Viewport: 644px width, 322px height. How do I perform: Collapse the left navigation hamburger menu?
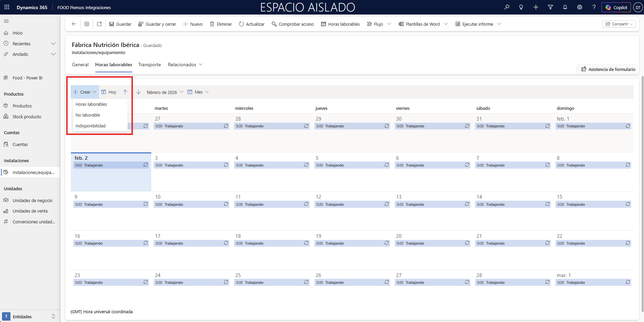6,21
